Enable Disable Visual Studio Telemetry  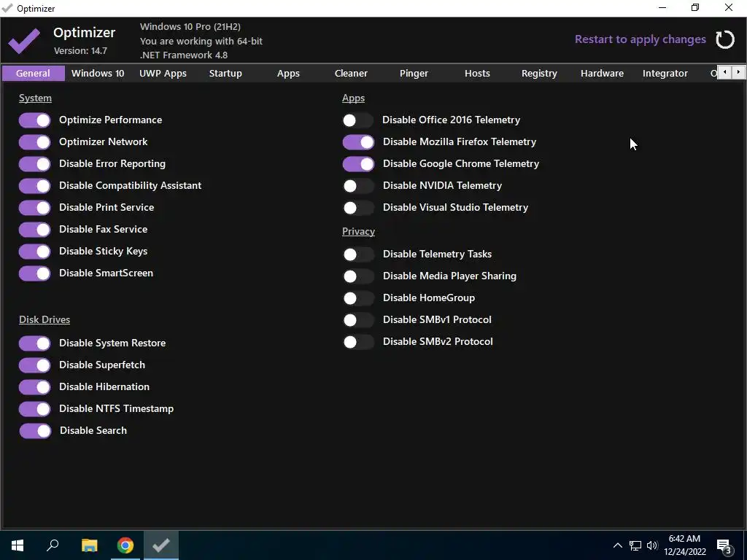(358, 208)
